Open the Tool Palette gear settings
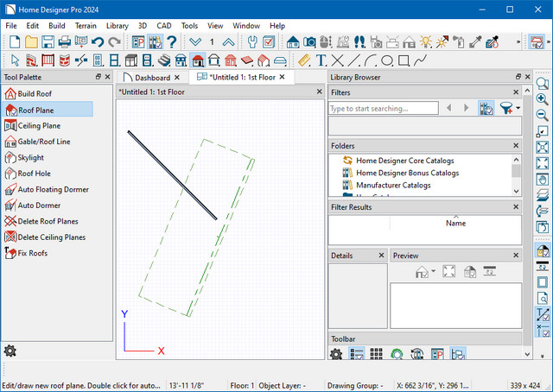Viewport: 553px width, 392px height. pyautogui.click(x=10, y=351)
